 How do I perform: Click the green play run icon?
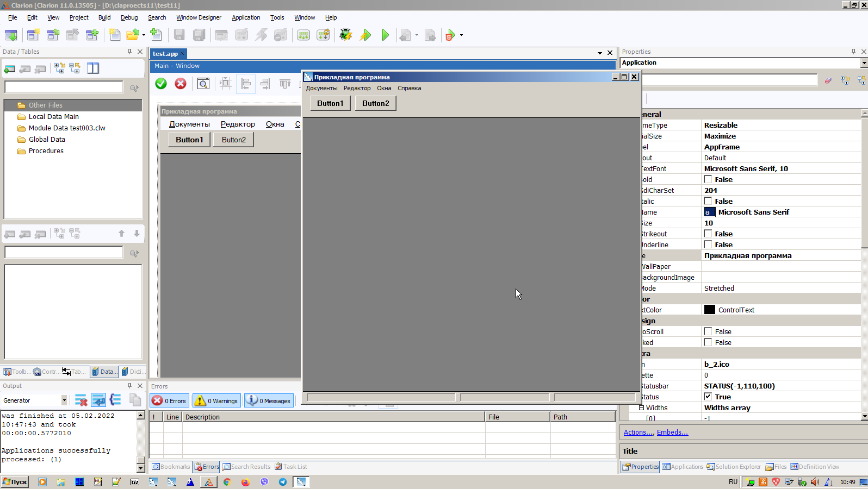point(386,35)
